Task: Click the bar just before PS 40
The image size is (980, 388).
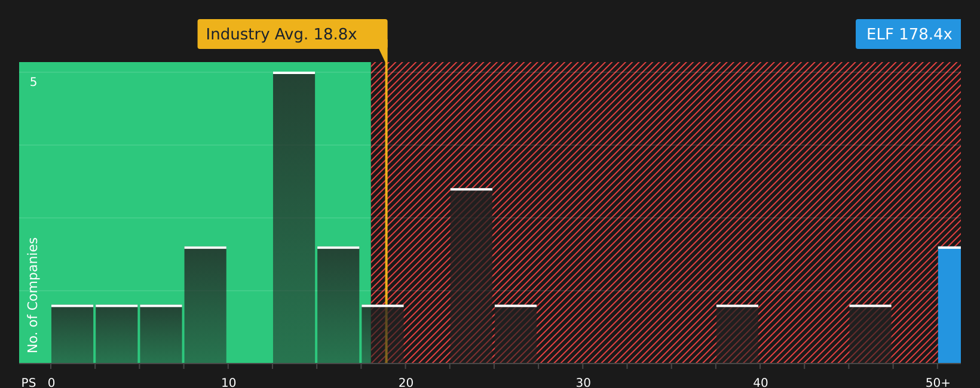Action: 737,334
